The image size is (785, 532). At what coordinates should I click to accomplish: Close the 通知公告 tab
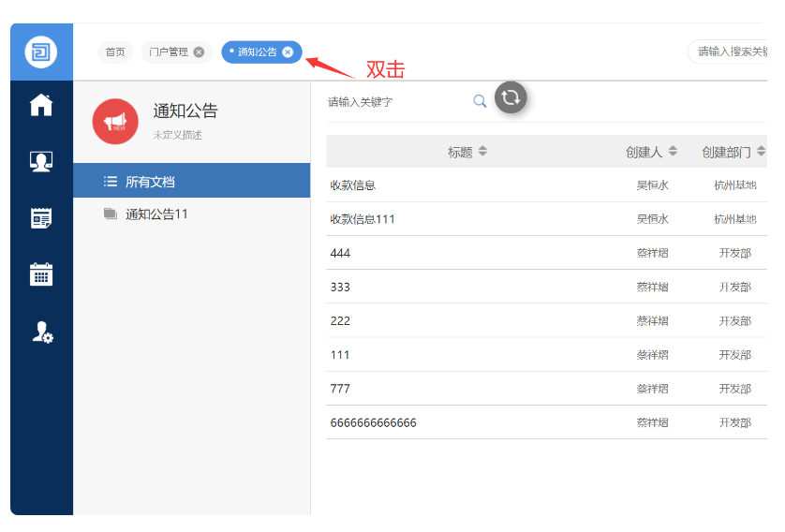(x=288, y=52)
